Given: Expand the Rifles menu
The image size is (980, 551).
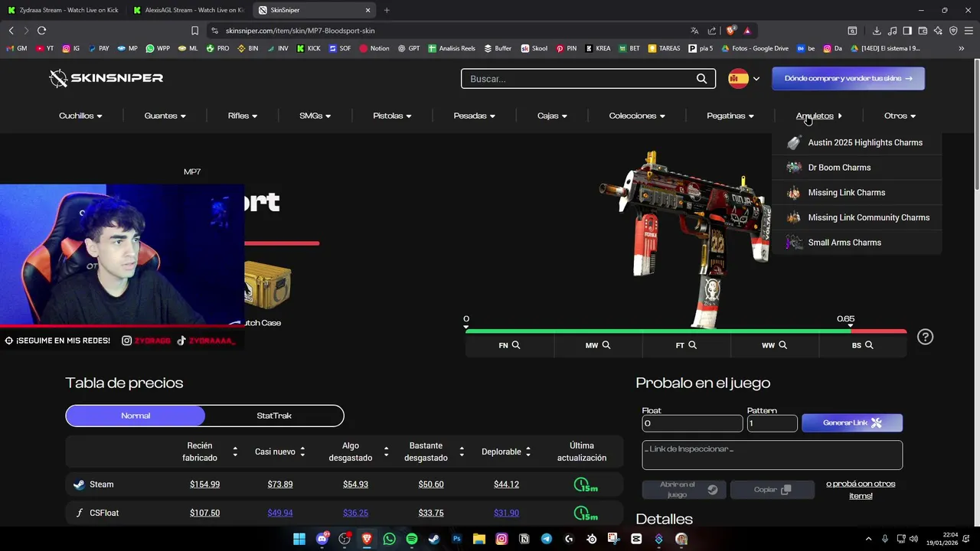Looking at the screenshot, I should click(x=243, y=116).
